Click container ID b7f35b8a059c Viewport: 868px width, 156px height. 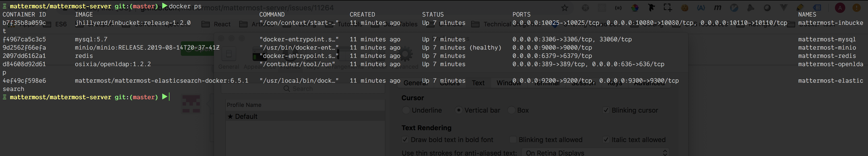pyautogui.click(x=24, y=23)
